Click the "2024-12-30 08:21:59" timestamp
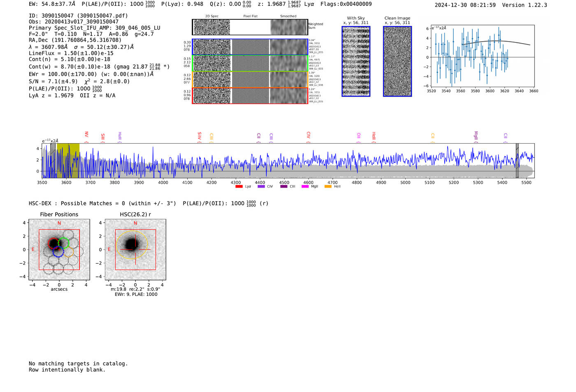 465,5
